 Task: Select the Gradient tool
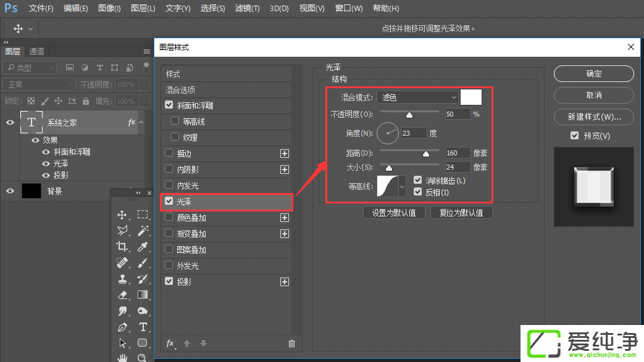pos(143,295)
